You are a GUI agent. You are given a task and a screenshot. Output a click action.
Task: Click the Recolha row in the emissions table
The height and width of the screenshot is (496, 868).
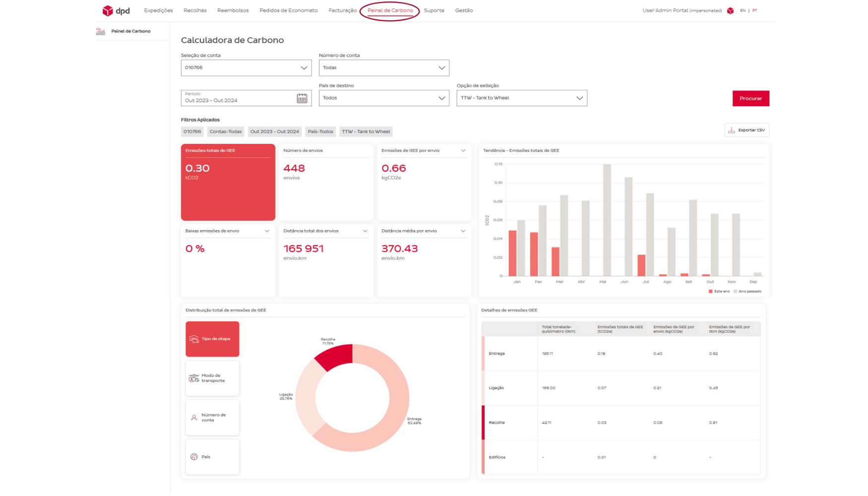click(x=621, y=423)
